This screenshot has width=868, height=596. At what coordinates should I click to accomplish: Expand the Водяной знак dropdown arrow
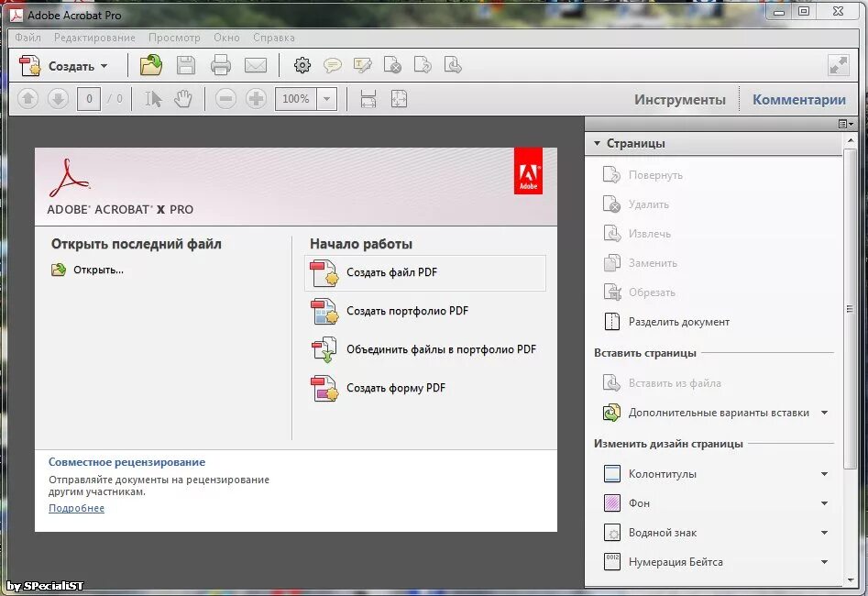click(824, 533)
